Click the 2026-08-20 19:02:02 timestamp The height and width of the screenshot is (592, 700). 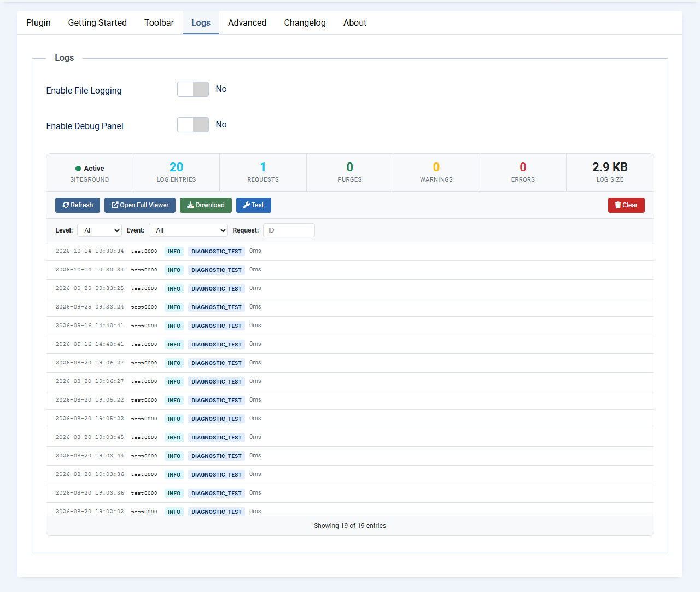(x=90, y=512)
